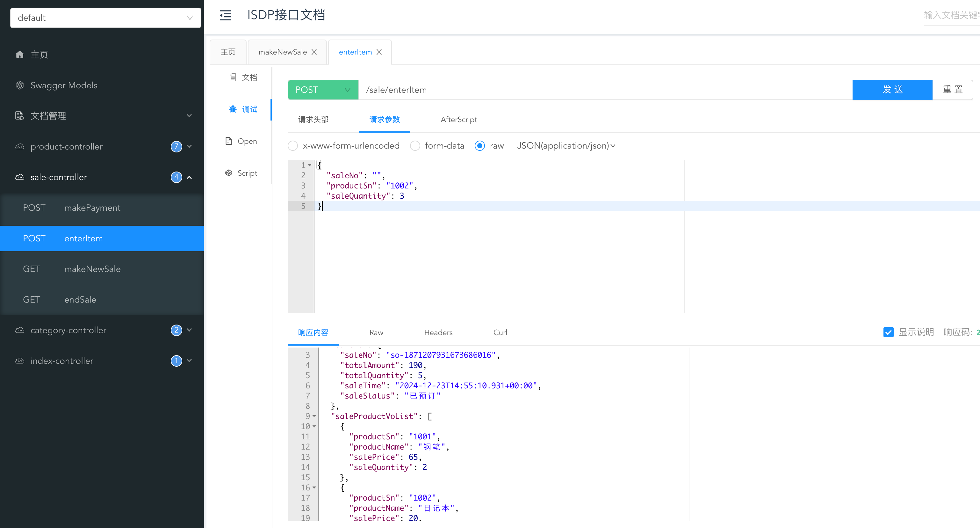The width and height of the screenshot is (980, 528).
Task: Close the makeNewSale tab
Action: click(314, 52)
